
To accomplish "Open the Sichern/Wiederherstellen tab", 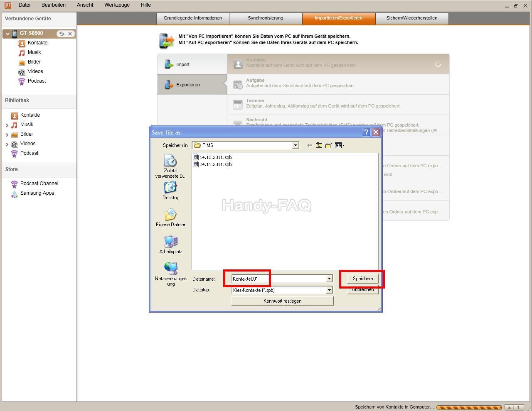I will pos(412,18).
